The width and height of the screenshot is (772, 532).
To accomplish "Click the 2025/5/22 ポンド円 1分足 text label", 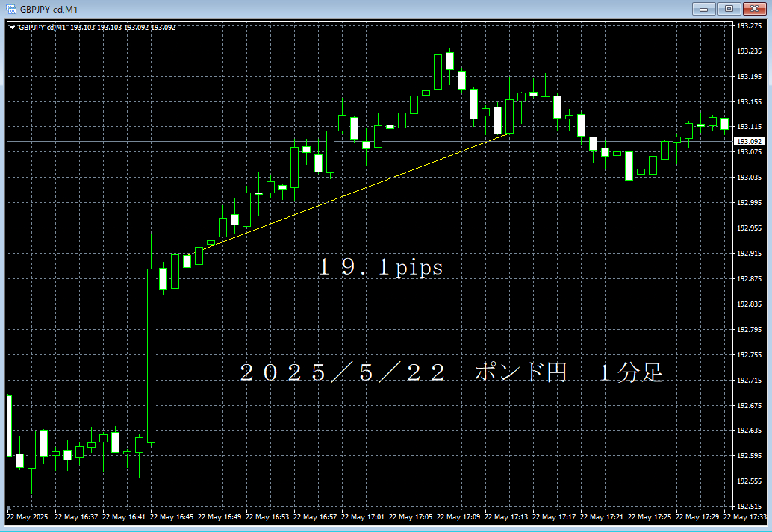I will point(451,373).
